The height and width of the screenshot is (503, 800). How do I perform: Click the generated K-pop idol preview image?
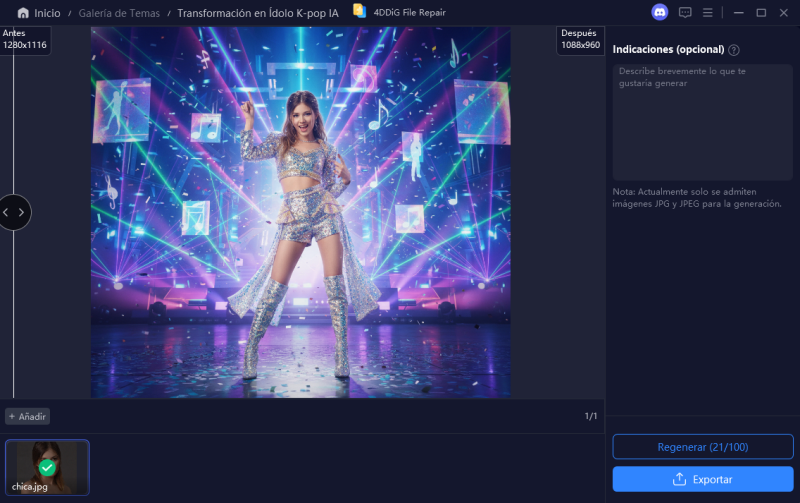coord(300,212)
